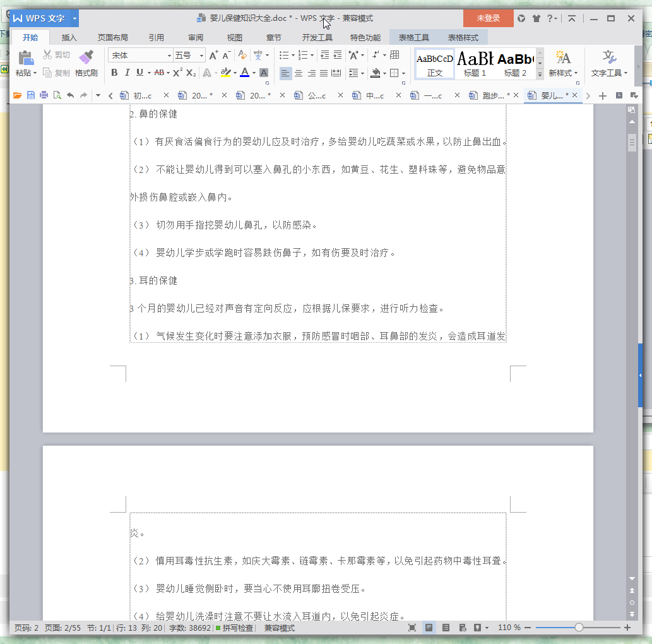Select the Format Painter brush

click(86, 57)
